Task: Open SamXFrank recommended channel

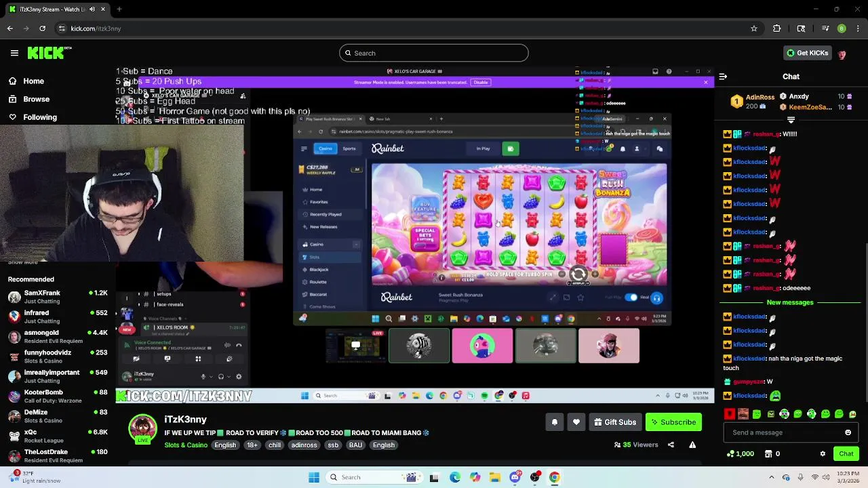Action: click(58, 297)
